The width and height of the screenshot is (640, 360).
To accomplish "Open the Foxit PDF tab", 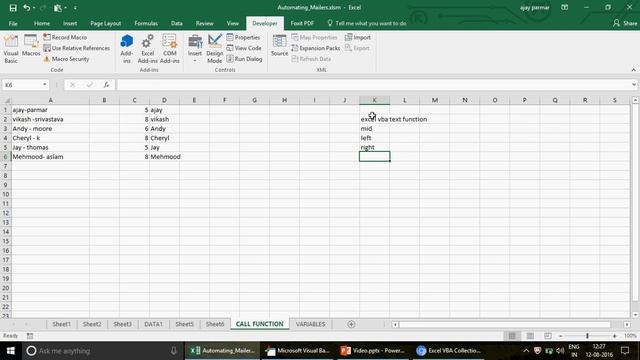I will point(302,23).
